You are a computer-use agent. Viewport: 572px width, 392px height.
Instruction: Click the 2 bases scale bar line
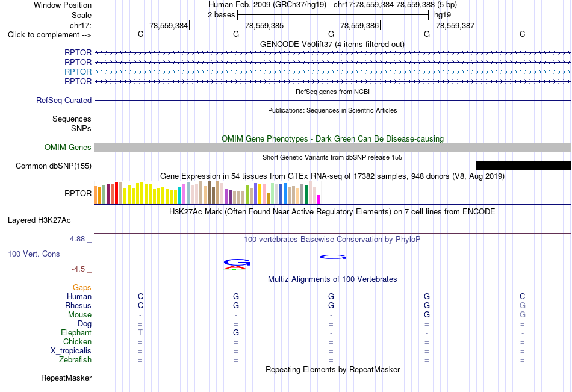(333, 15)
